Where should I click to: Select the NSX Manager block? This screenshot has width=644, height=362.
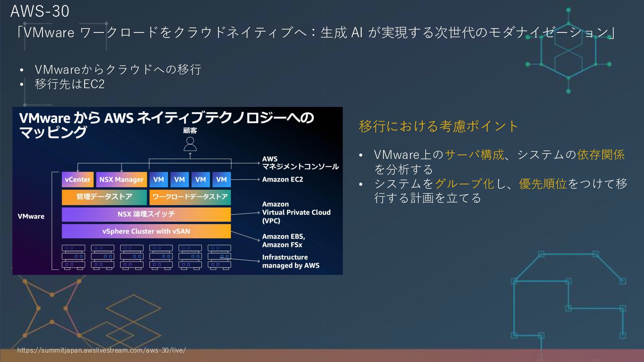pos(121,180)
